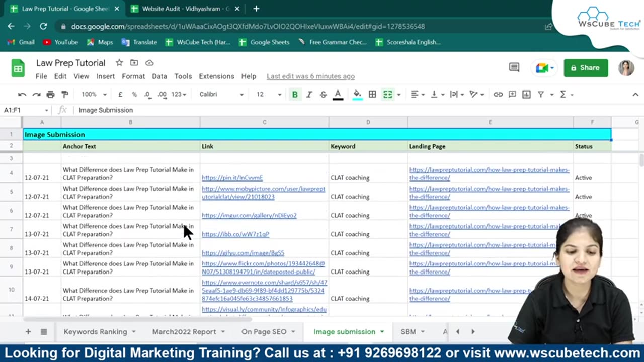Open the gifyu.com/image/BgS5 link
The image size is (644, 362).
point(243,253)
